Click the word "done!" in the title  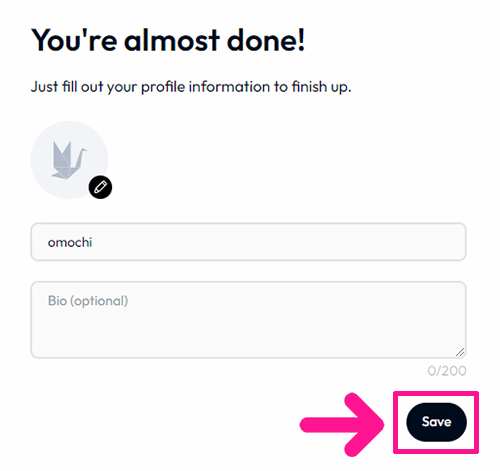(266, 40)
